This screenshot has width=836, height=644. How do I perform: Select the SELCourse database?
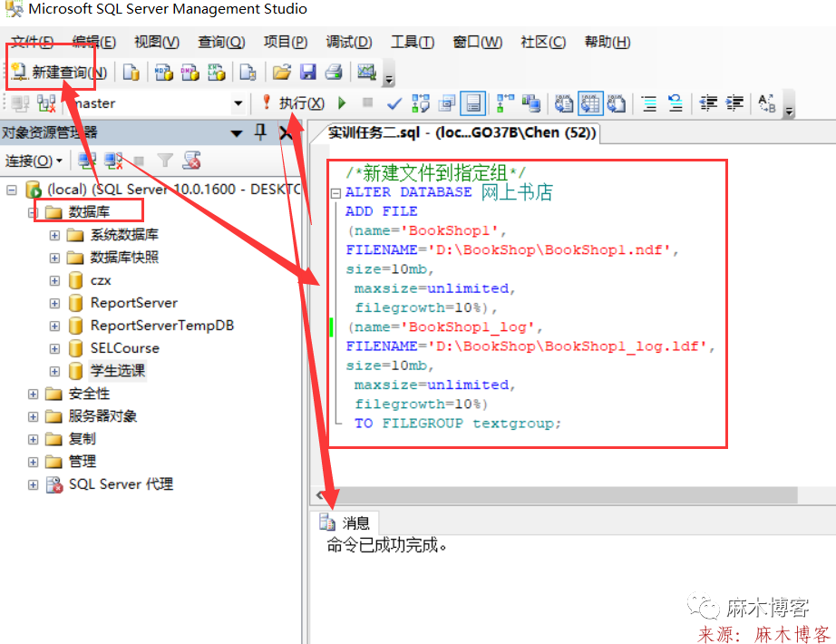[125, 348]
